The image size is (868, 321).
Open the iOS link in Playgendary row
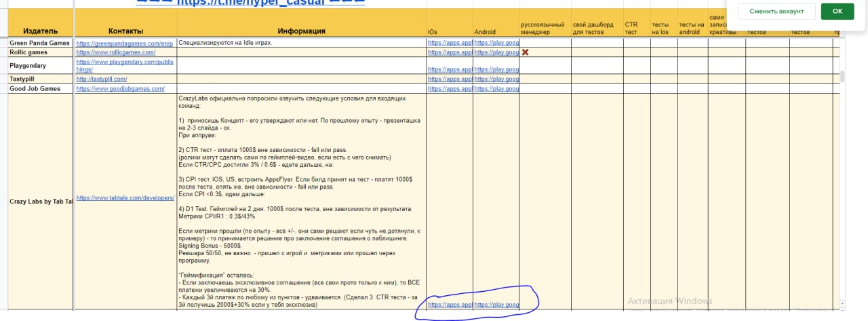click(450, 70)
